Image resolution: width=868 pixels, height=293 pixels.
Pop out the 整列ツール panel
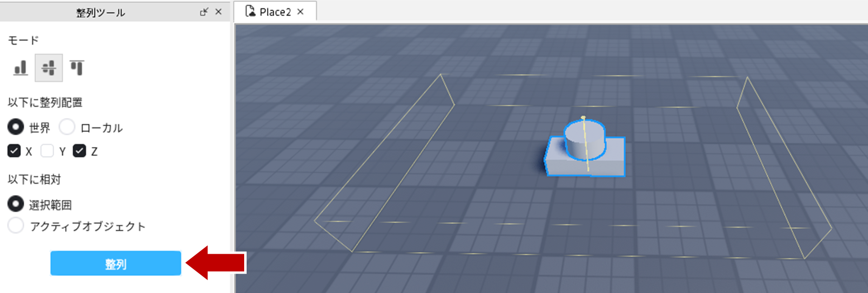click(x=204, y=12)
